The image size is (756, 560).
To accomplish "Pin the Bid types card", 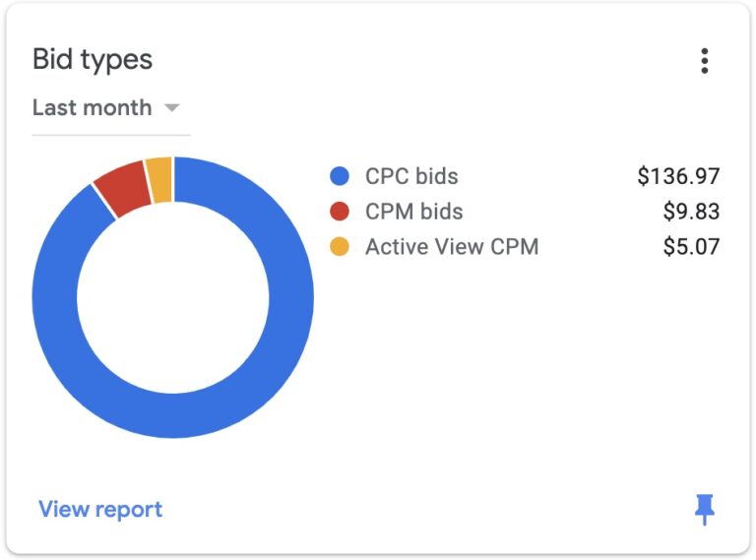I will 704,509.
